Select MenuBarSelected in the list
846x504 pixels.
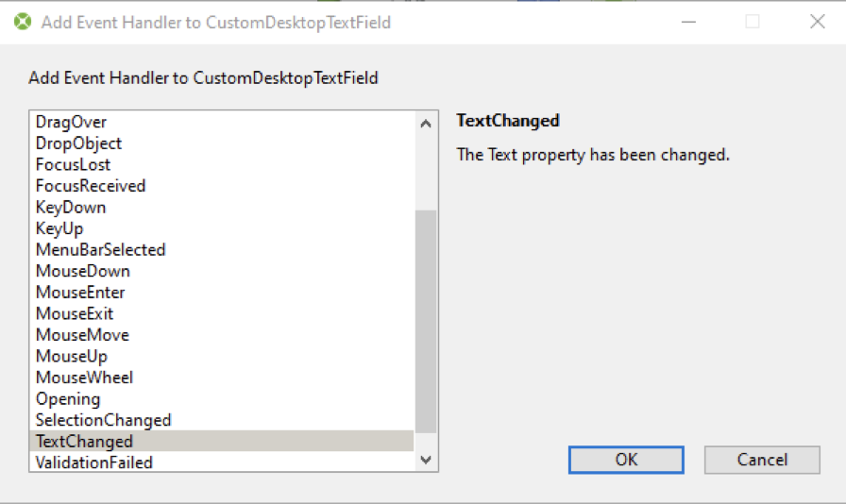pyautogui.click(x=222, y=250)
